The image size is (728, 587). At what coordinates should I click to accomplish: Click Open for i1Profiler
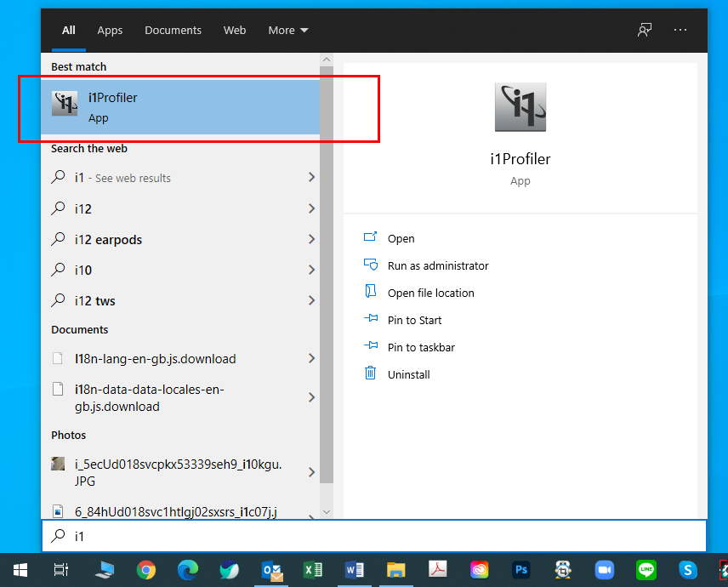coord(401,239)
